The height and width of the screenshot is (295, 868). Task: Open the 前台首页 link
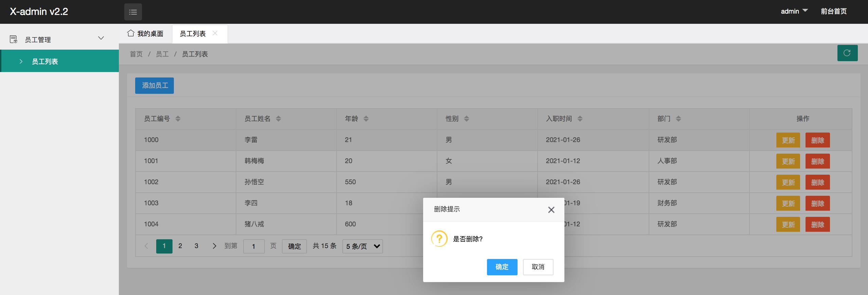click(x=833, y=11)
